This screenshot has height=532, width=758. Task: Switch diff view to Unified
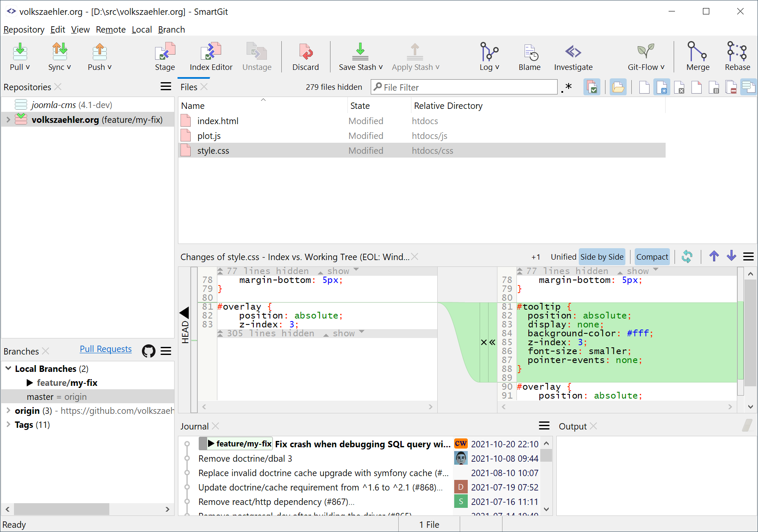[563, 257]
